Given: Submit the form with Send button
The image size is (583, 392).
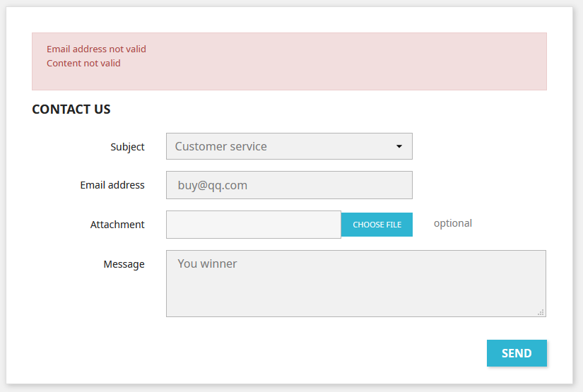Looking at the screenshot, I should click(517, 353).
